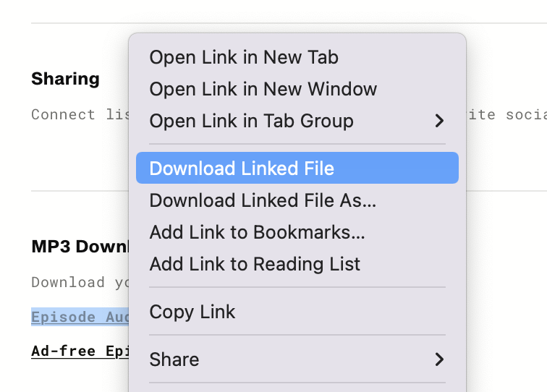This screenshot has height=392, width=547.
Task: Expand the Share submenu chevron
Action: (439, 359)
